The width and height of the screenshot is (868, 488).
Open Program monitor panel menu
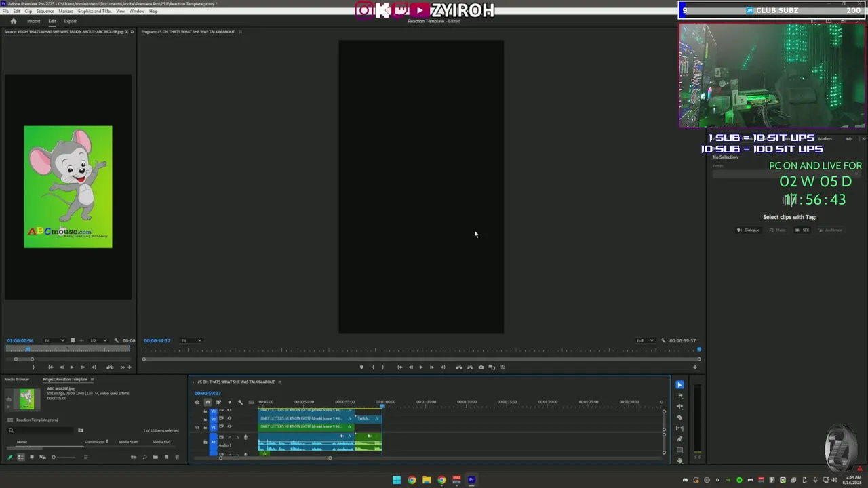(x=240, y=32)
